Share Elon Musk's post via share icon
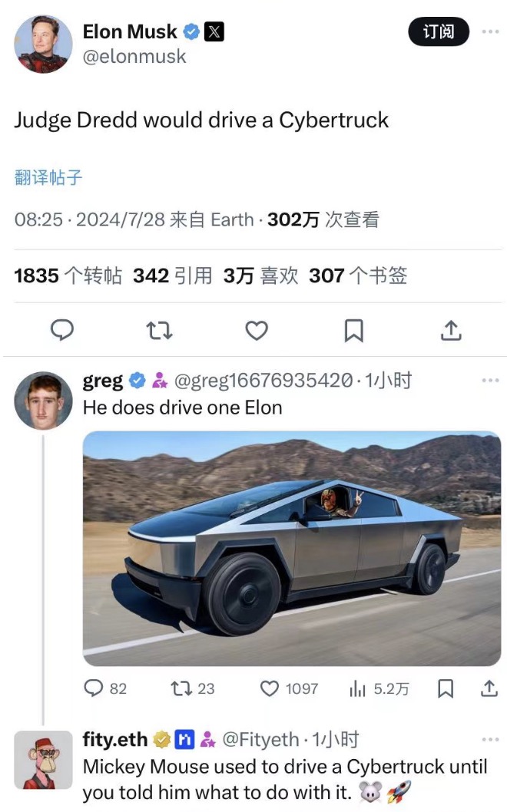The width and height of the screenshot is (507, 812). (x=451, y=330)
